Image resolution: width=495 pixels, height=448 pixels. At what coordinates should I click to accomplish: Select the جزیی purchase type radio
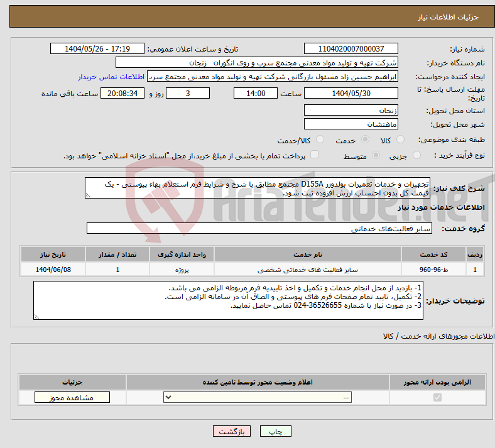[x=416, y=155]
